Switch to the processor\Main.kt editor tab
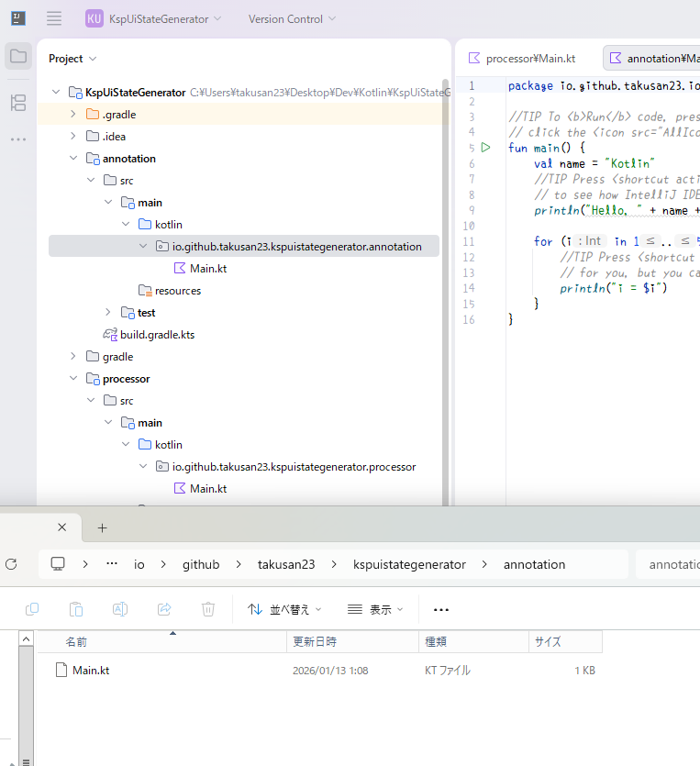 (x=523, y=59)
